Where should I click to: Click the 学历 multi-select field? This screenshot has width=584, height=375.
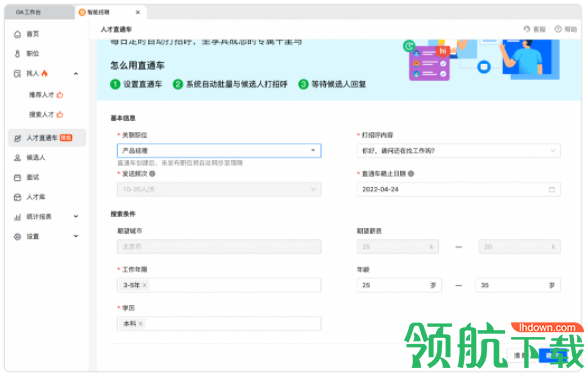coord(219,324)
